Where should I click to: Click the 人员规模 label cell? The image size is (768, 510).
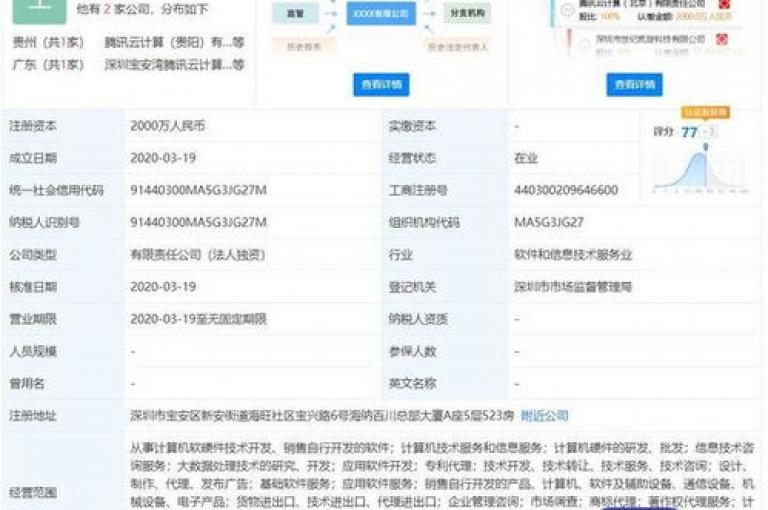pyautogui.click(x=63, y=351)
